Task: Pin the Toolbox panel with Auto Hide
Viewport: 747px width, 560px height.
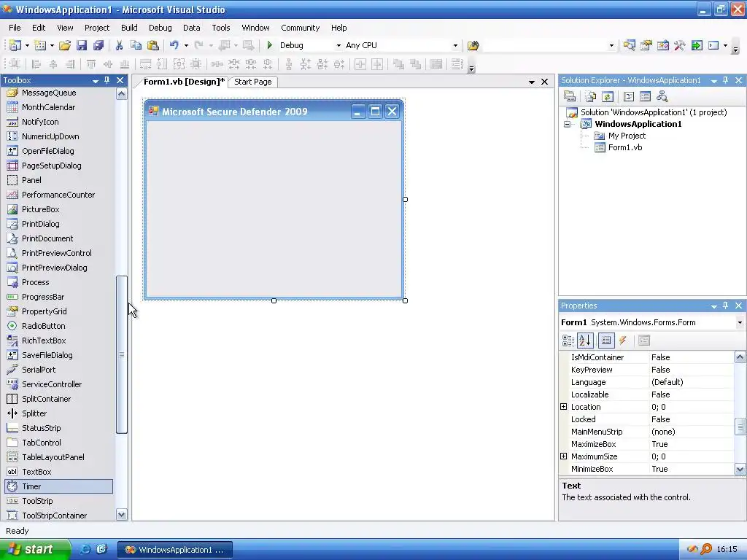Action: click(x=107, y=80)
